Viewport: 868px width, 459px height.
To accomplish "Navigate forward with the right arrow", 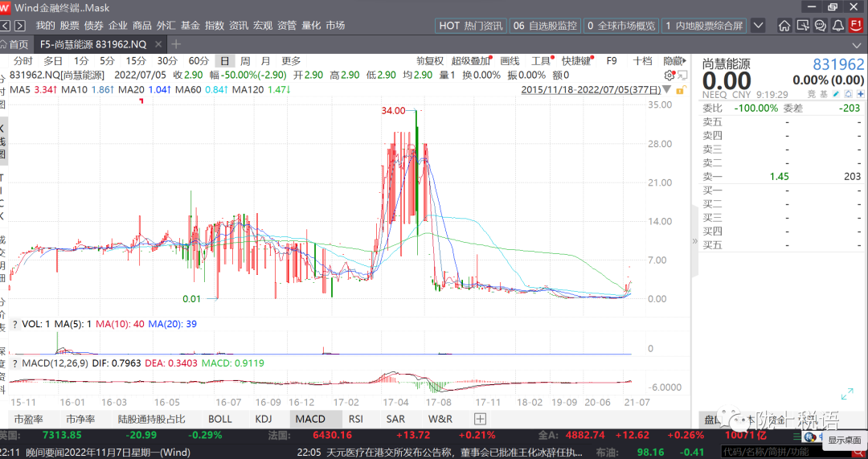I will click(20, 26).
